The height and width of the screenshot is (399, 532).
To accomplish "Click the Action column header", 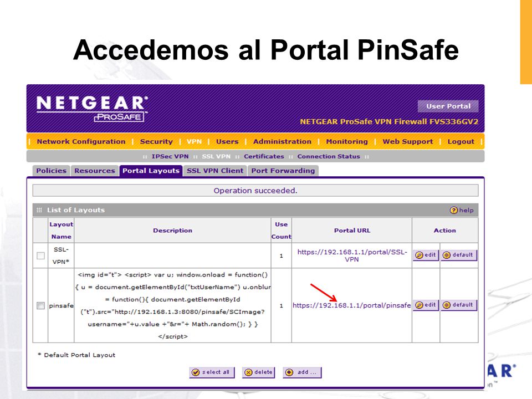I will click(445, 231).
